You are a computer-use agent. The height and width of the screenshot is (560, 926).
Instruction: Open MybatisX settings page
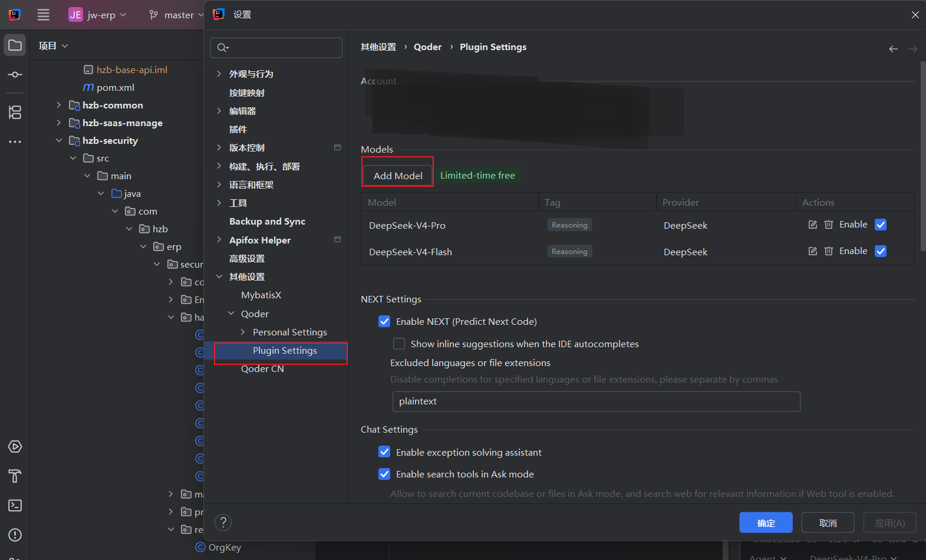click(261, 295)
